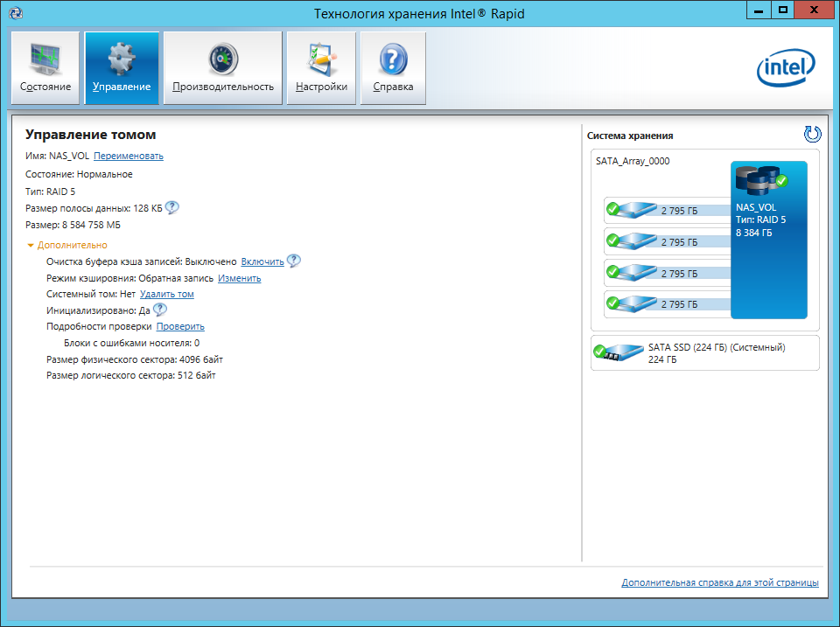Click help icon next to stripe size
The height and width of the screenshot is (627, 840).
pyautogui.click(x=172, y=208)
